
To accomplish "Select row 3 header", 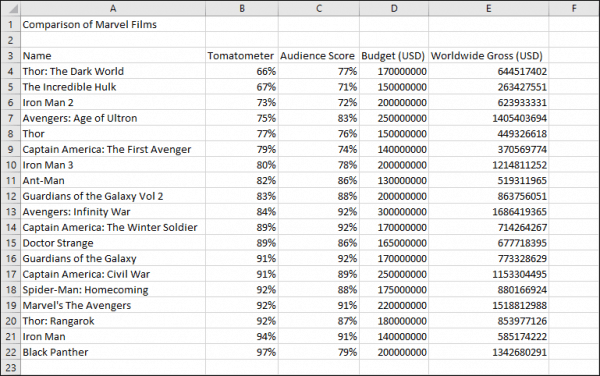I will (10, 55).
